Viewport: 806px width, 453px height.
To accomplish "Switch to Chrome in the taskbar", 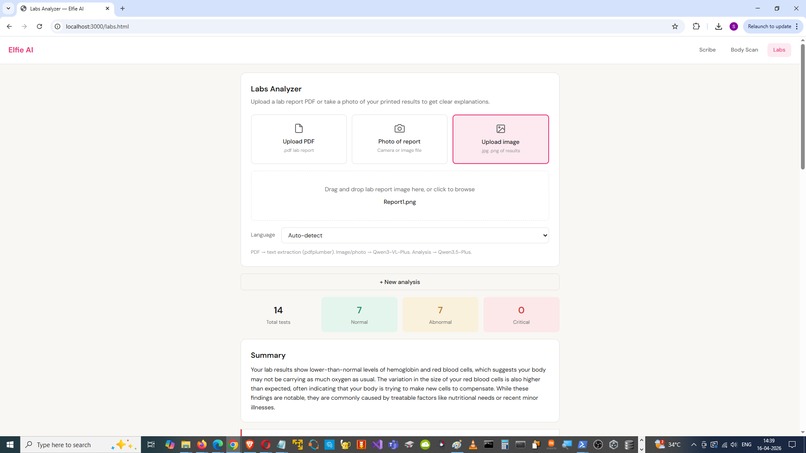I will click(x=233, y=444).
